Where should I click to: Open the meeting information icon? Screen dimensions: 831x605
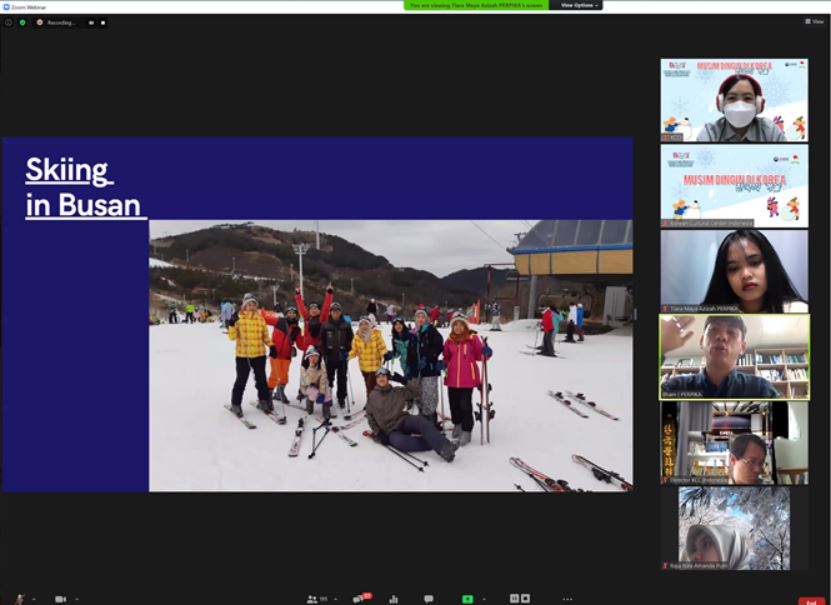click(8, 22)
